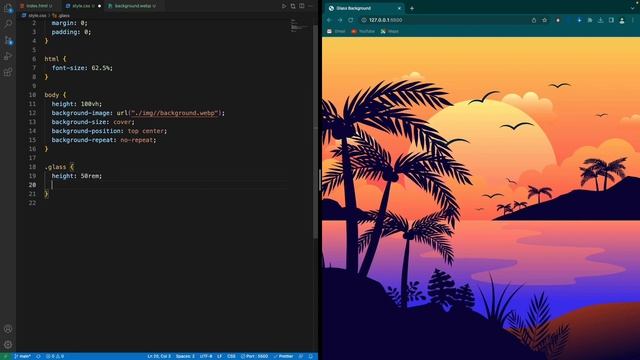Open Run and Debug view
This screenshot has height=360, width=640.
tap(8, 56)
